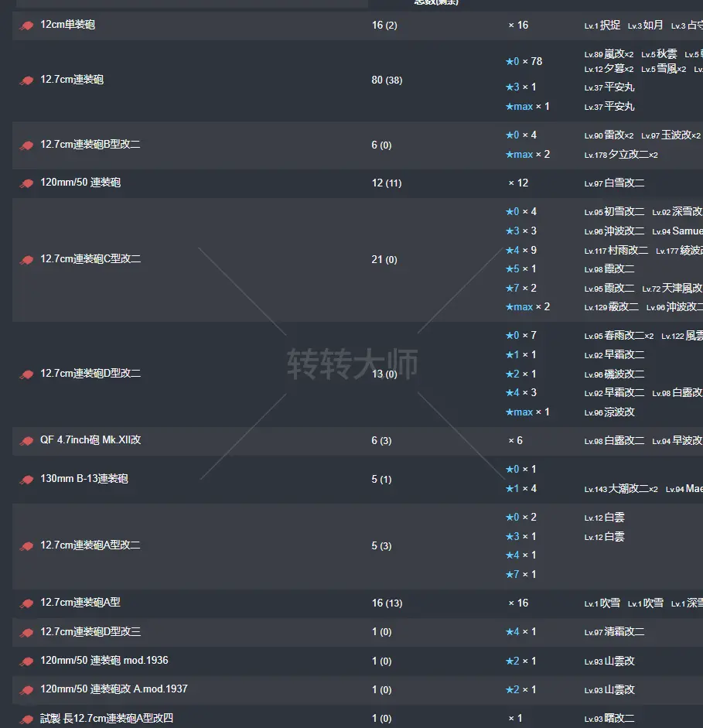The height and width of the screenshot is (728, 703).
Task: Select the ★0 × 78 improvement entry
Action: click(x=524, y=61)
